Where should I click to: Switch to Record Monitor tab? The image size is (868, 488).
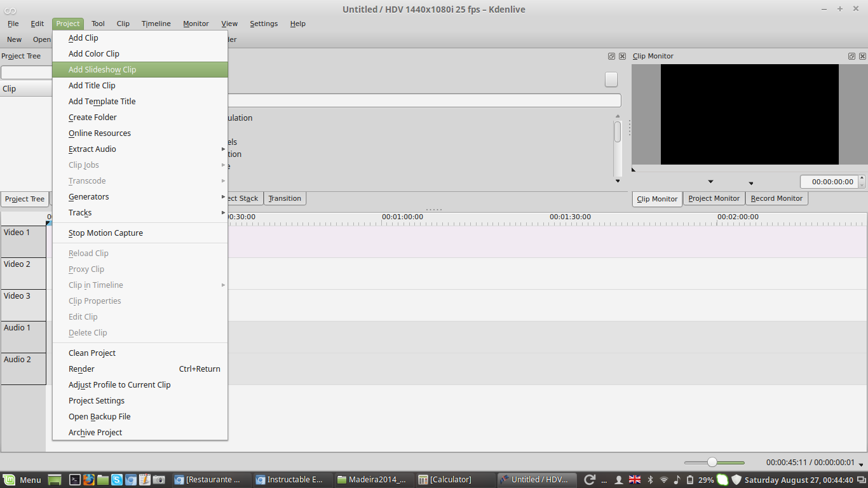(x=776, y=198)
